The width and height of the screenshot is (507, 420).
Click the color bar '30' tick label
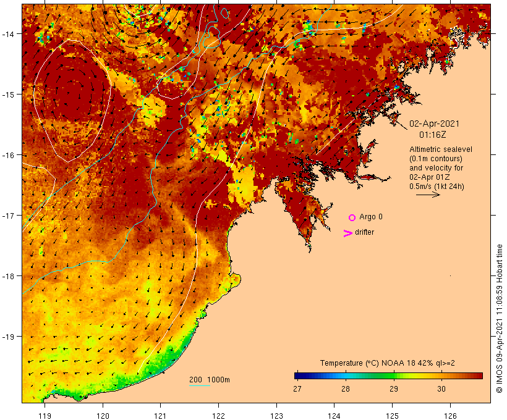tap(441, 389)
